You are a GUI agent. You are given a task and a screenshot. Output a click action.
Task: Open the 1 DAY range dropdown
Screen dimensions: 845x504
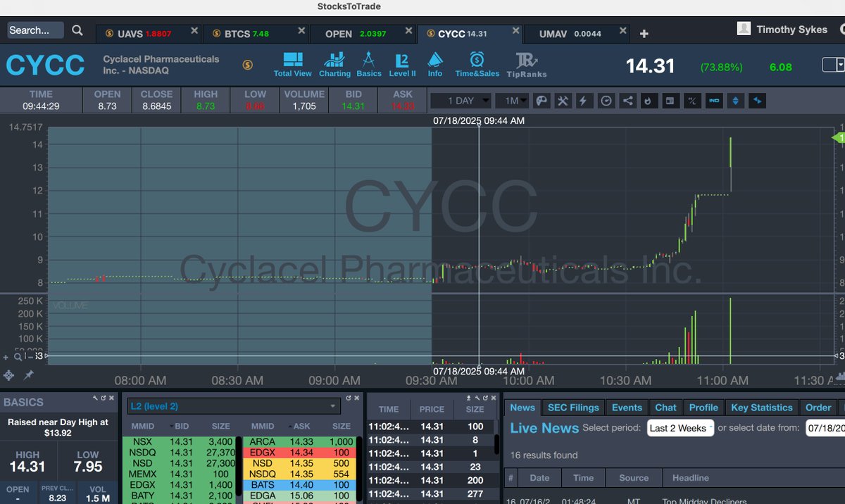461,101
